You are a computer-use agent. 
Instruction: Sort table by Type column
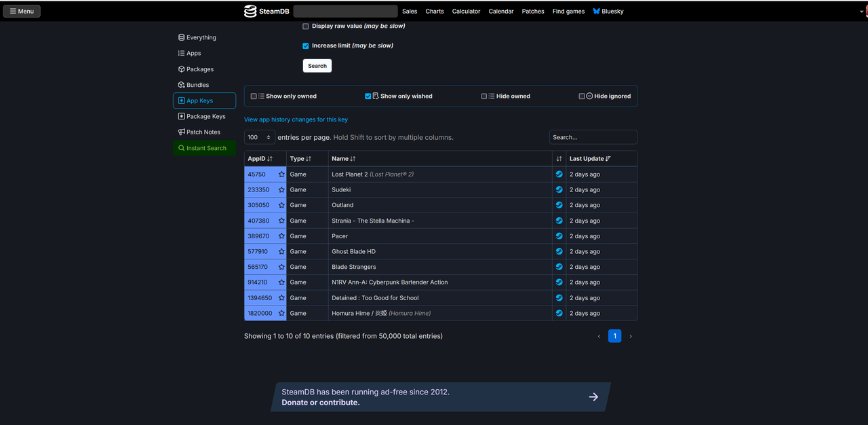point(307,159)
